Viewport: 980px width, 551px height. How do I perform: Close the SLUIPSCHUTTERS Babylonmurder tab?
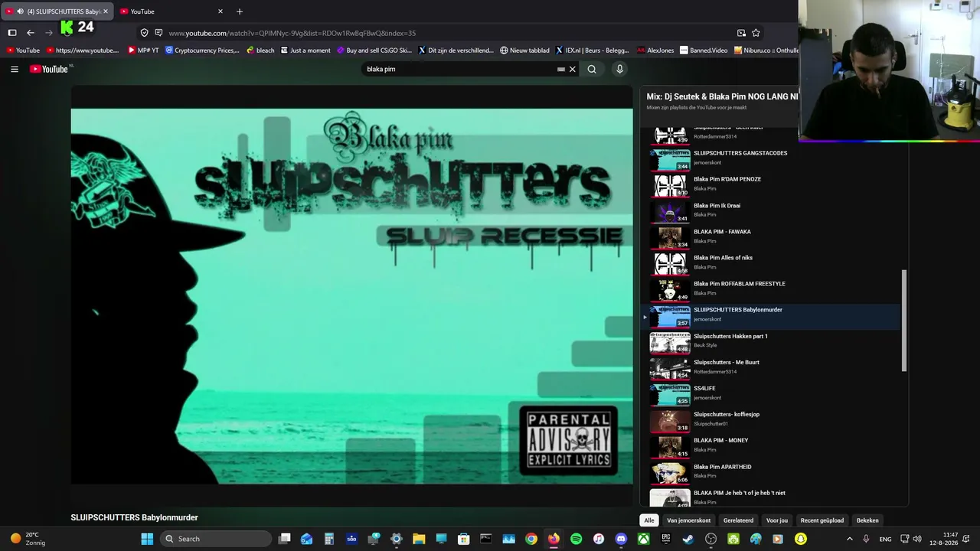point(106,11)
